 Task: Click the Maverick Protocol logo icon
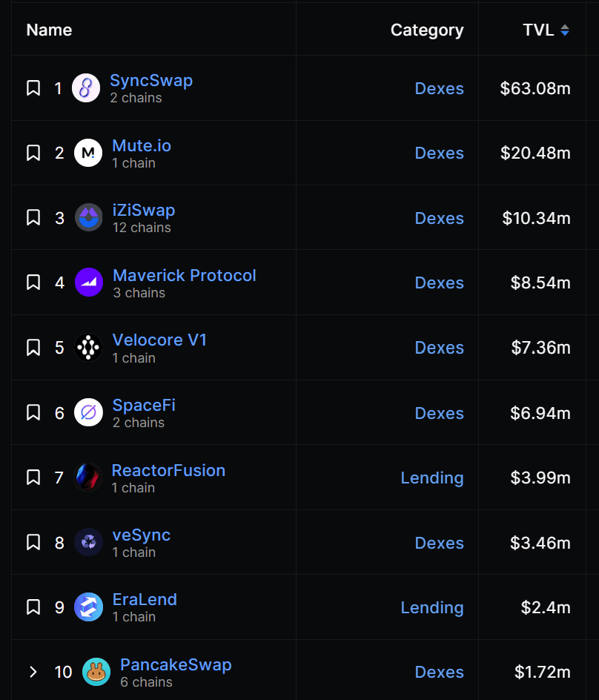coord(89,282)
